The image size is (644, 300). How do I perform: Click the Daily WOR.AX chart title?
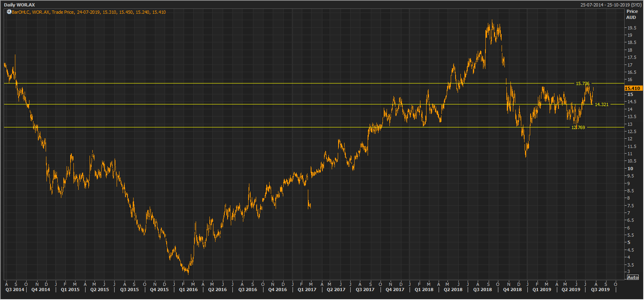[x=19, y=5]
